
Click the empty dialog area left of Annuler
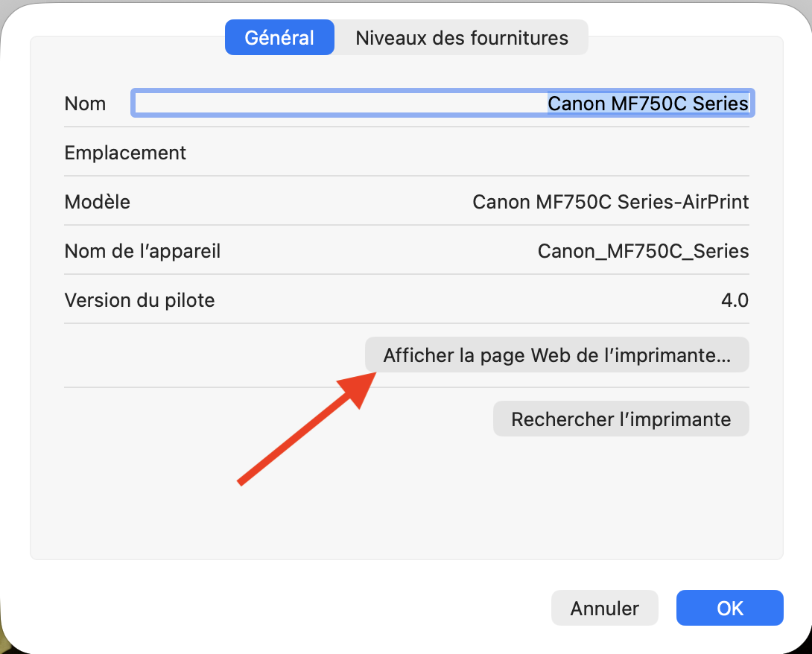(x=298, y=608)
